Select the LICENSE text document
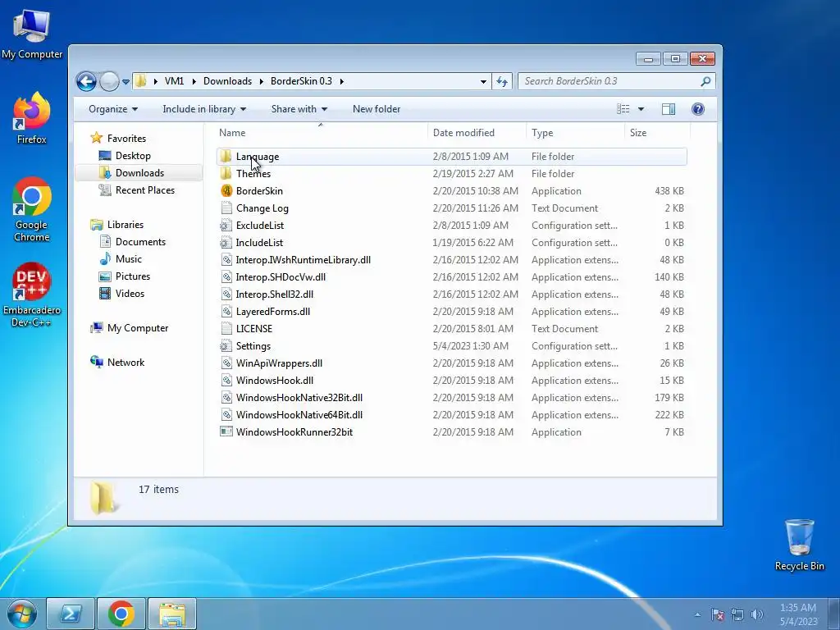Viewport: 840px width, 630px height. (254, 329)
